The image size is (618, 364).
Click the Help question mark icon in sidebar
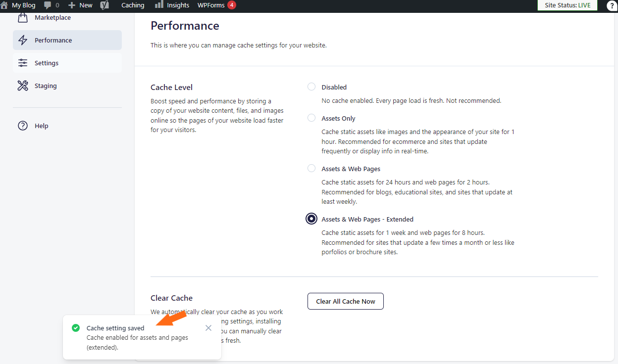(23, 126)
